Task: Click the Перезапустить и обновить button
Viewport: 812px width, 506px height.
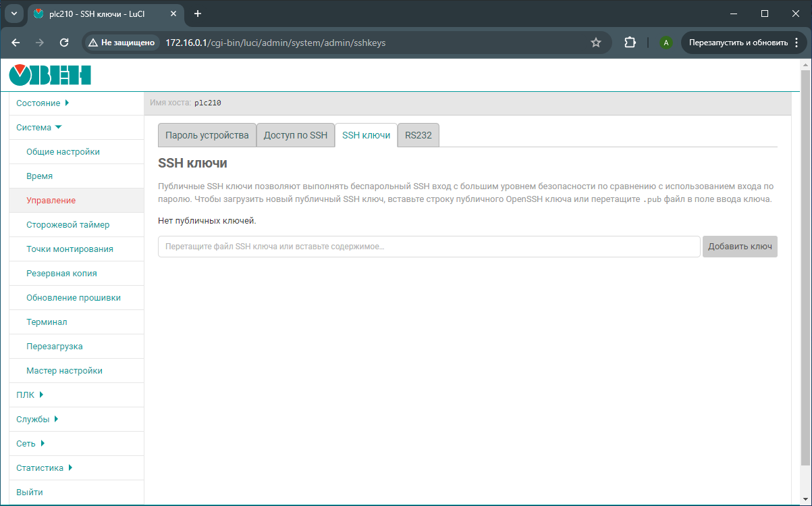Action: tap(738, 43)
